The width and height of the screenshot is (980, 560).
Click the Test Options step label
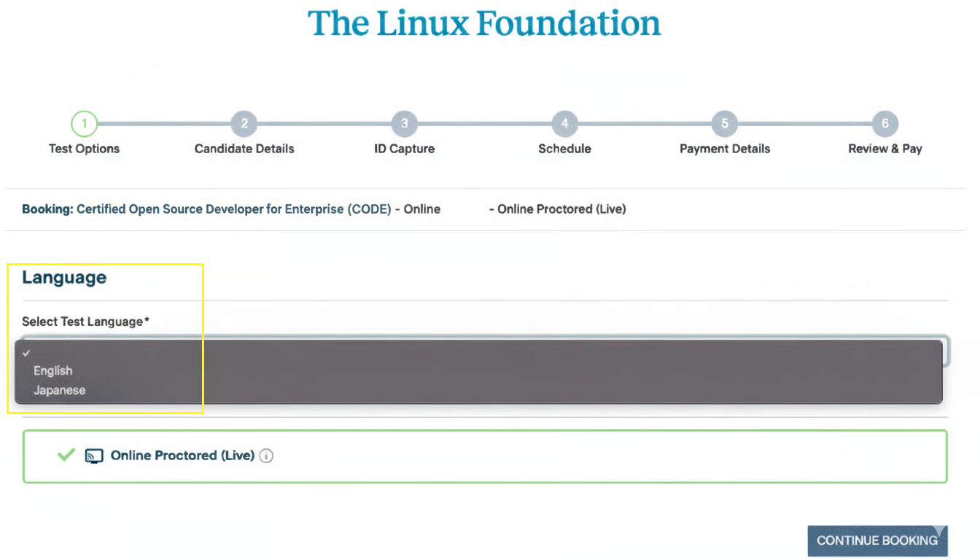[x=84, y=149]
